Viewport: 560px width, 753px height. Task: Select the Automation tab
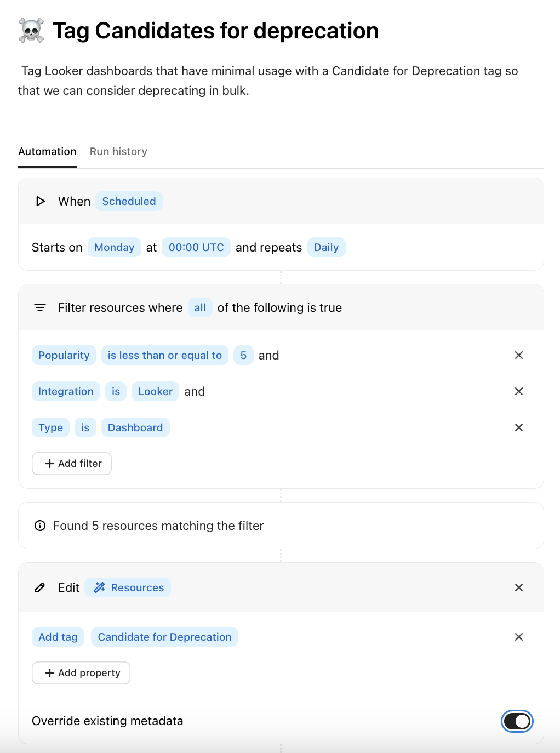[47, 151]
